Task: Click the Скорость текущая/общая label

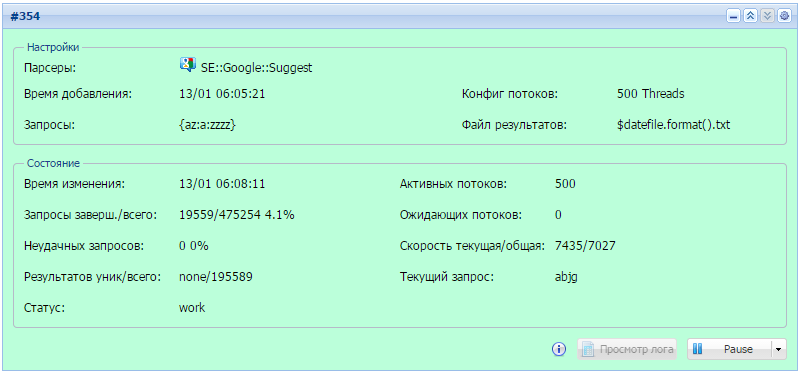Action: point(471,246)
